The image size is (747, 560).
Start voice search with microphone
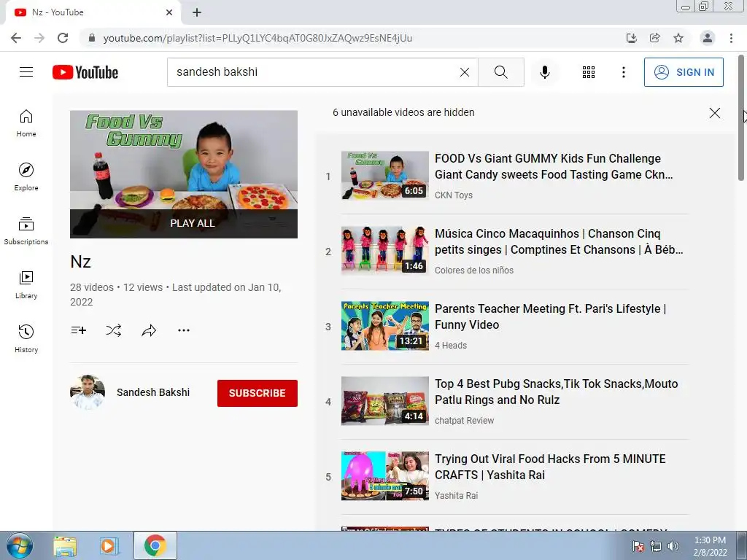[x=544, y=72]
